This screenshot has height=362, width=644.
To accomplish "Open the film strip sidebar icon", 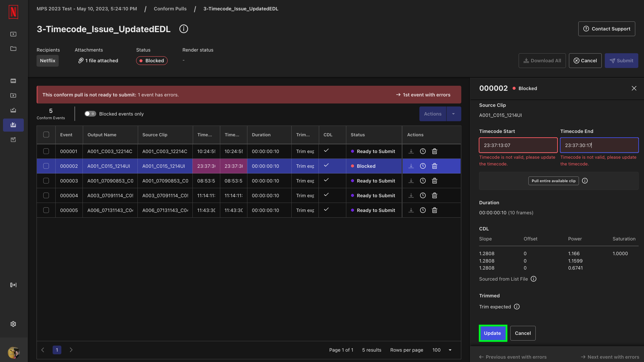I will [13, 81].
